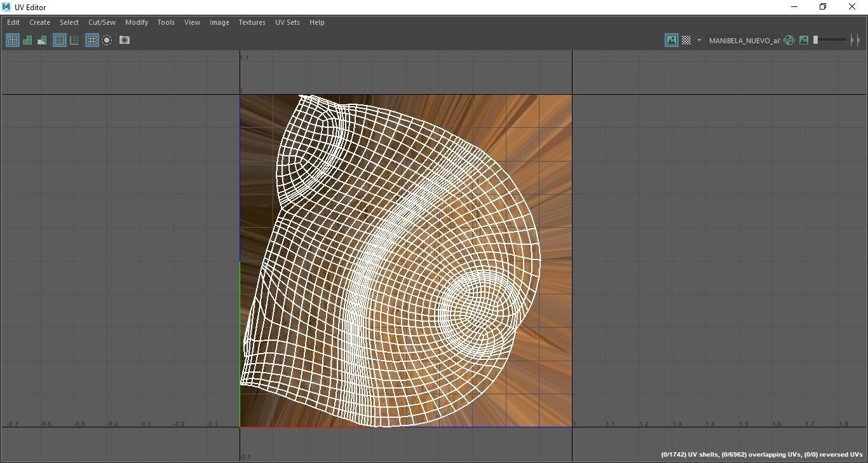The image size is (868, 463).
Task: Open the Create menu
Action: [39, 22]
